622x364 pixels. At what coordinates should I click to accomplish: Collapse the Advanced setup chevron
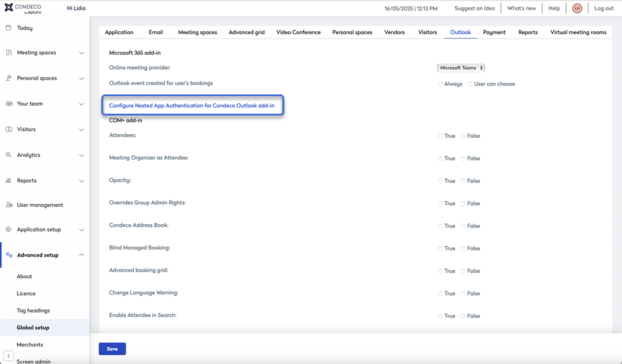(81, 255)
